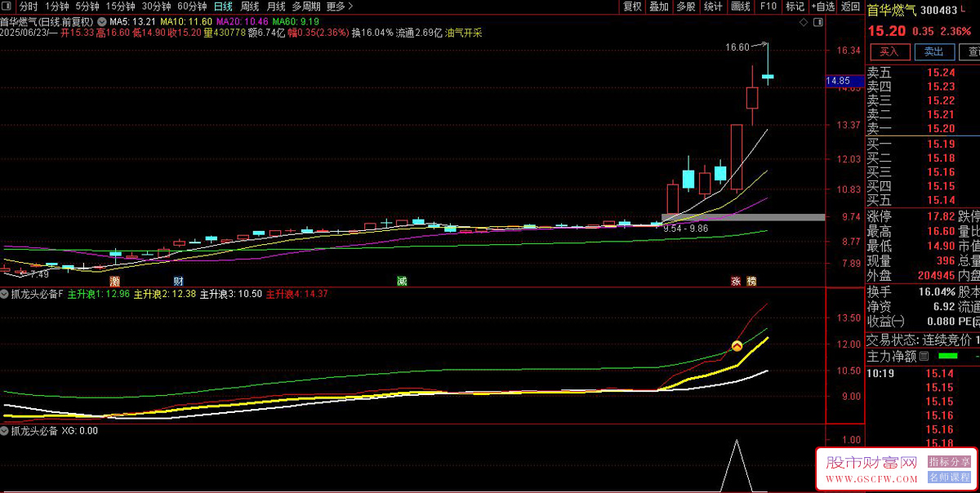Click the 涨停 value 17.82
The width and height of the screenshot is (980, 493).
point(941,216)
